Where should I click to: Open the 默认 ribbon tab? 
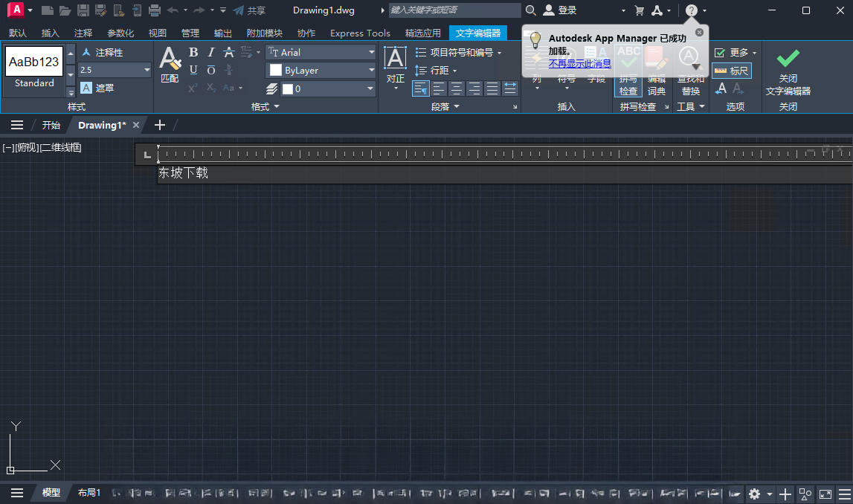point(18,33)
